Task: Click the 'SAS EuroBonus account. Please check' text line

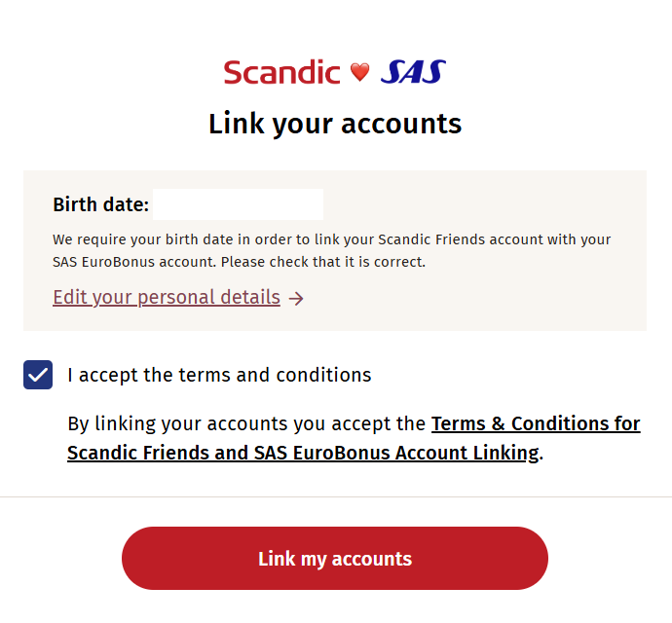Action: tap(240, 262)
